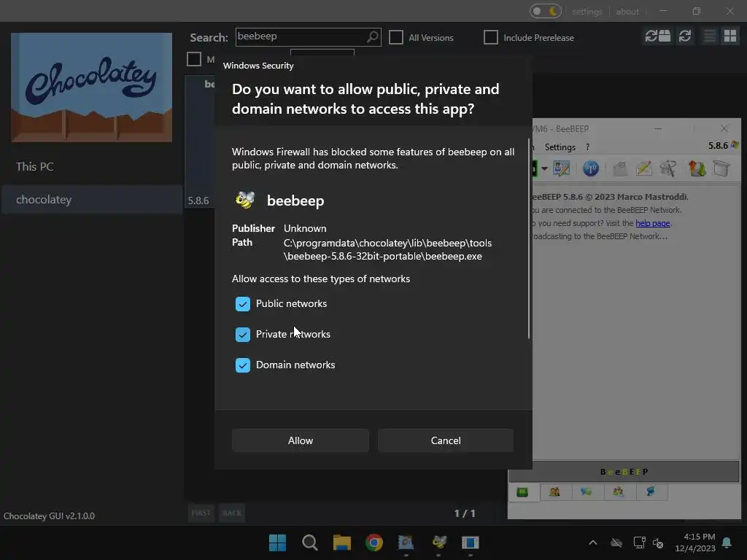
Task: Select the chat bubbles tab in BeeBEEP
Action: tap(587, 492)
